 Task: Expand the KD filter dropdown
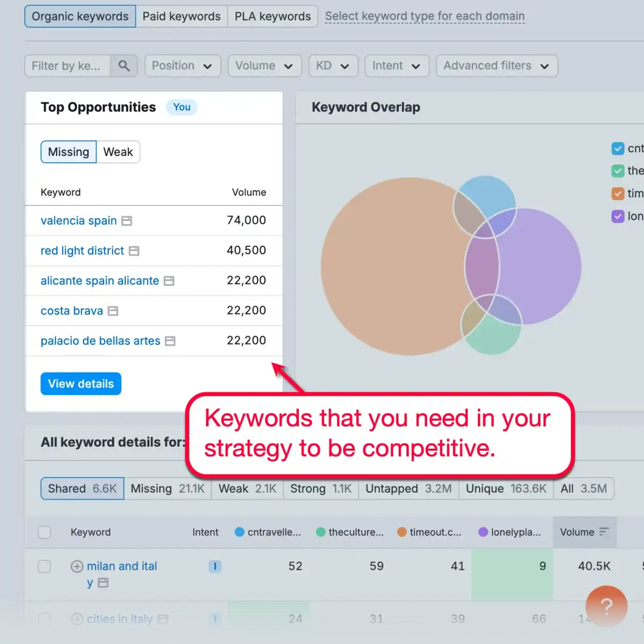[x=333, y=65]
